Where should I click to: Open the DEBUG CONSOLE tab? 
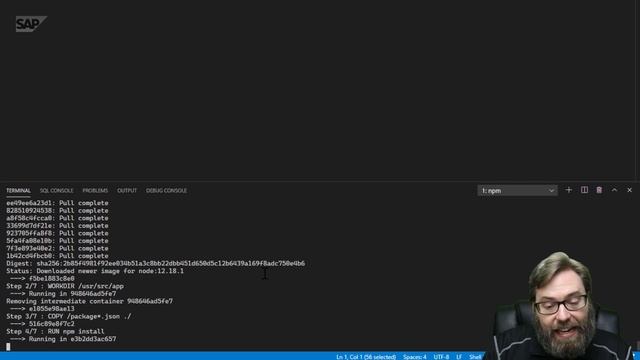[167, 191]
